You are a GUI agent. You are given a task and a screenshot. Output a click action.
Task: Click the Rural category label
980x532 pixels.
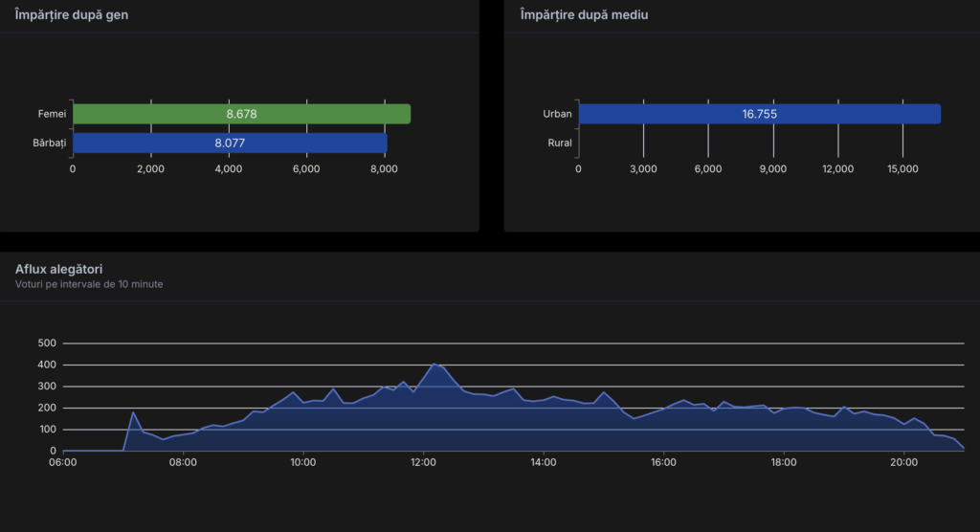coord(560,144)
